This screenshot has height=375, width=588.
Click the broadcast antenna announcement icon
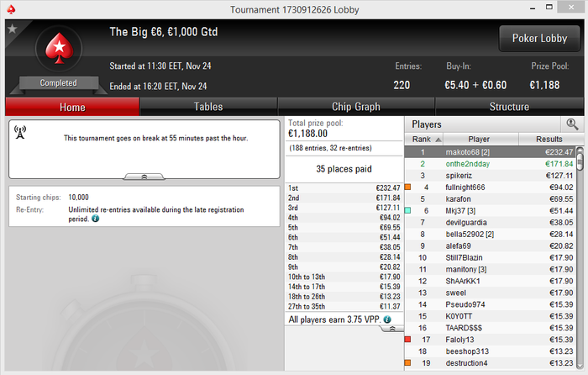20,132
